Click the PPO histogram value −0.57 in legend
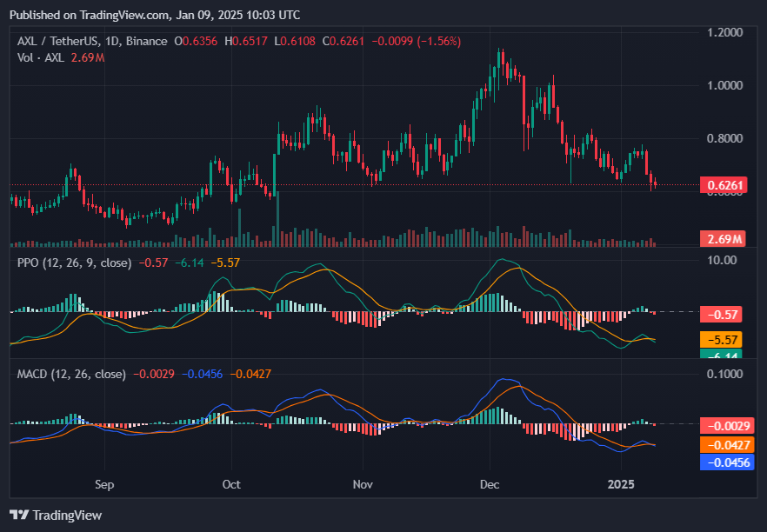Screen dimensions: 767x532 [x=154, y=263]
